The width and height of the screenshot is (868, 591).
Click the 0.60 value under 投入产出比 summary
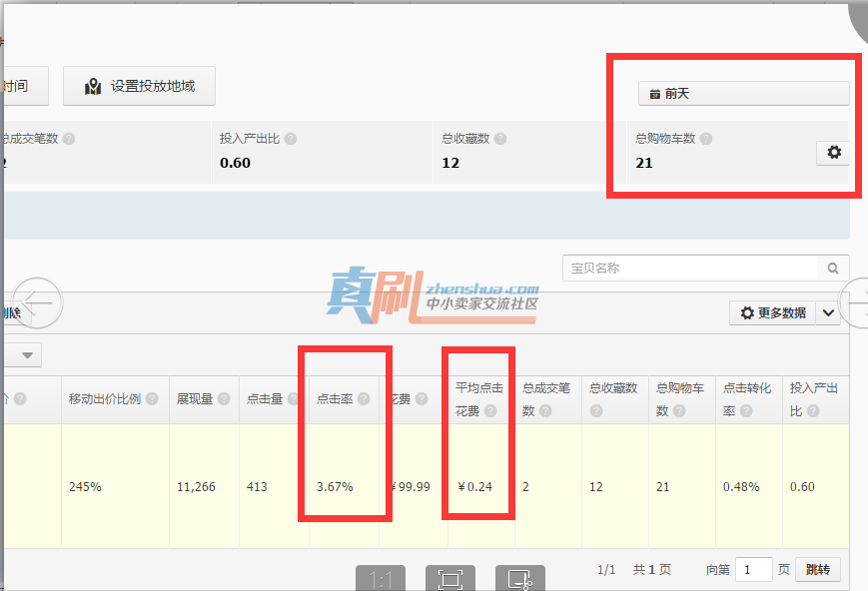pos(236,163)
